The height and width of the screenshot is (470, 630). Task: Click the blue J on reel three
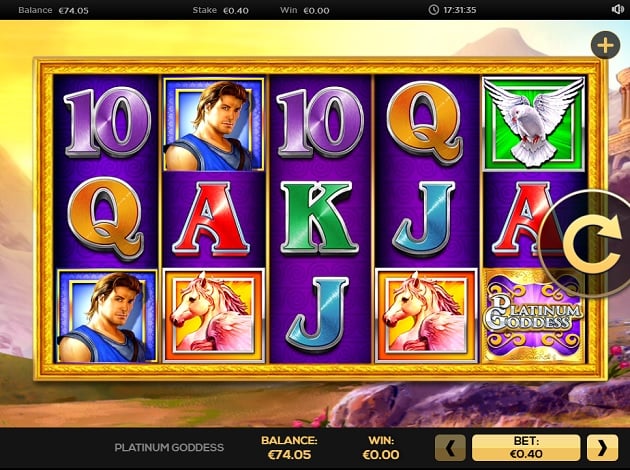pyautogui.click(x=317, y=315)
